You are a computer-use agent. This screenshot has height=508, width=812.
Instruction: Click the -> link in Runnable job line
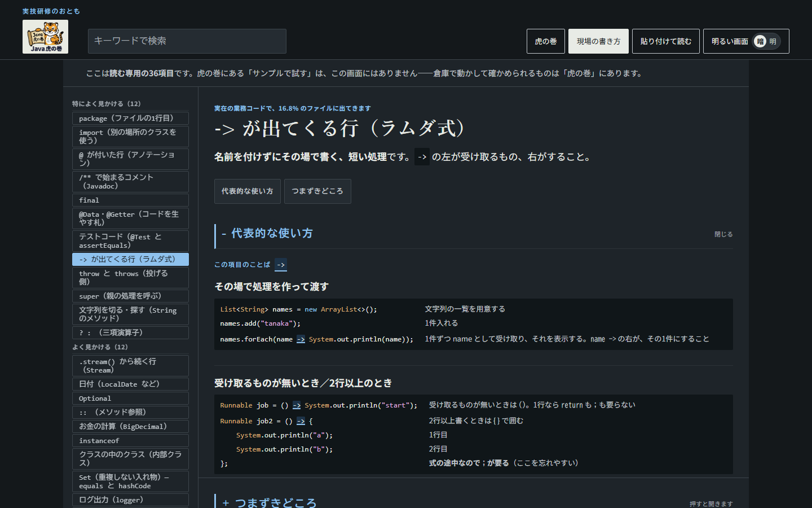click(297, 405)
